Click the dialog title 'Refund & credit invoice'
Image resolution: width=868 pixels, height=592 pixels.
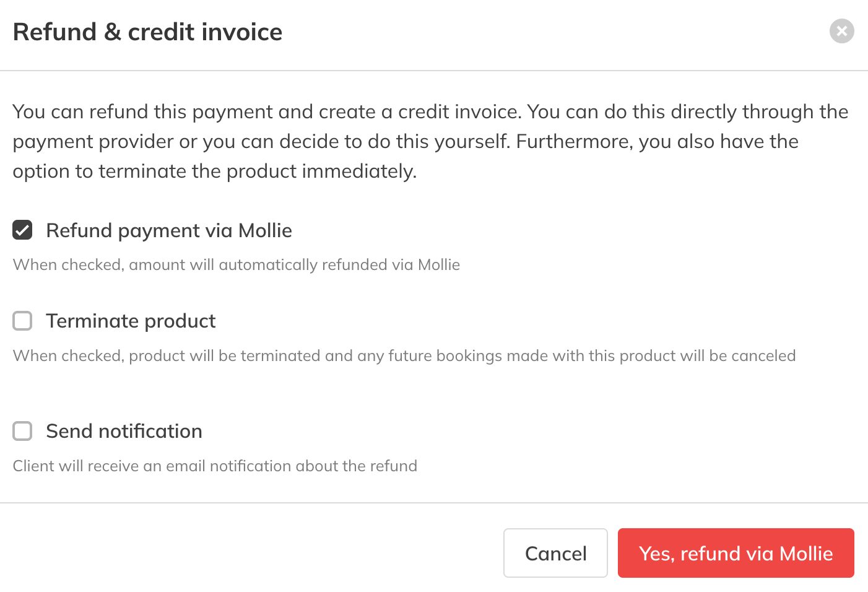point(147,32)
